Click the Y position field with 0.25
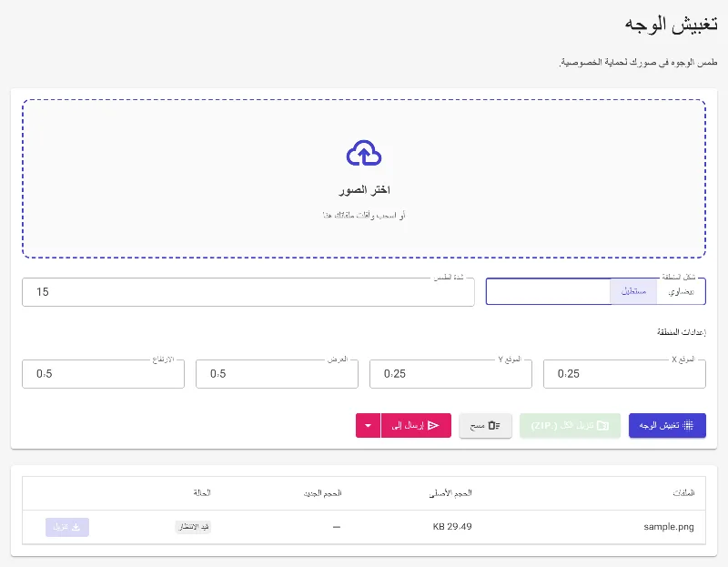This screenshot has height=567, width=728. [450, 374]
